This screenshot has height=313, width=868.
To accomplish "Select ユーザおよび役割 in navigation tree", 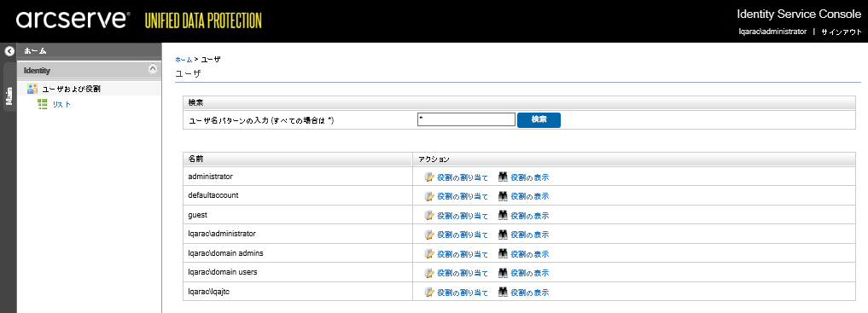I will pyautogui.click(x=72, y=89).
